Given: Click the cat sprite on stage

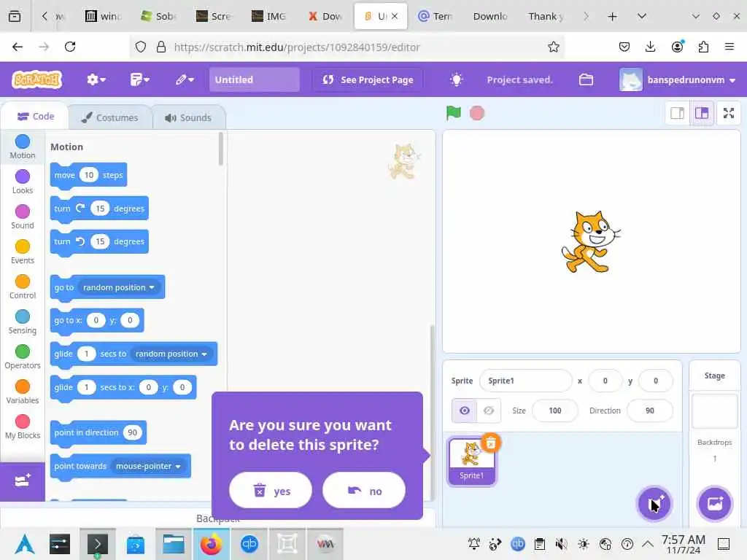Looking at the screenshot, I should (x=591, y=242).
